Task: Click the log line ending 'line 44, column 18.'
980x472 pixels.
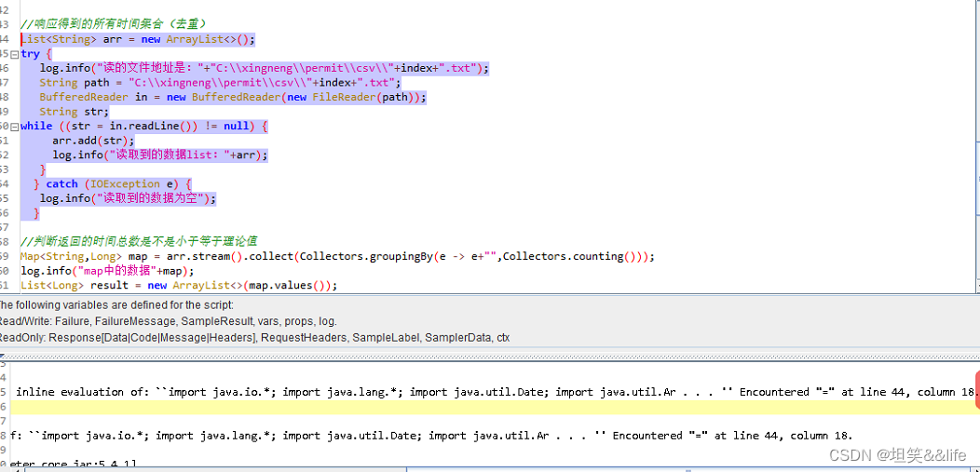Action: pyautogui.click(x=431, y=436)
